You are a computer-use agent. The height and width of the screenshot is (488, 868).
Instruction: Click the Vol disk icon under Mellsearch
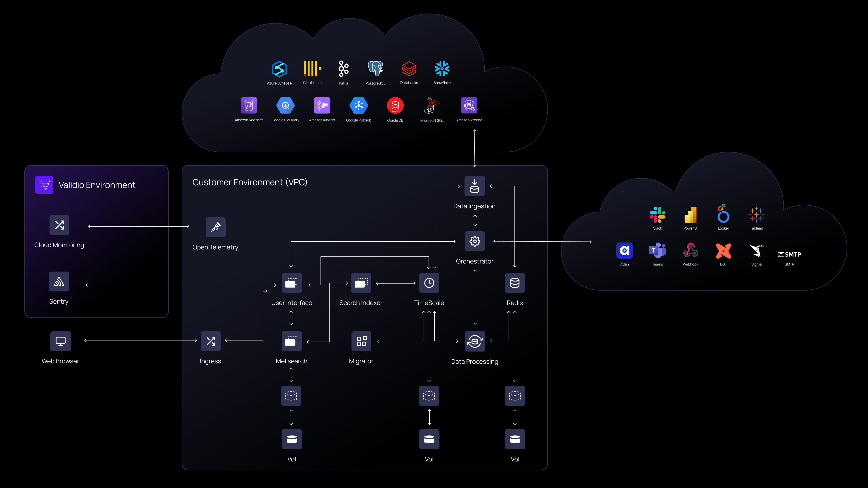tap(291, 439)
